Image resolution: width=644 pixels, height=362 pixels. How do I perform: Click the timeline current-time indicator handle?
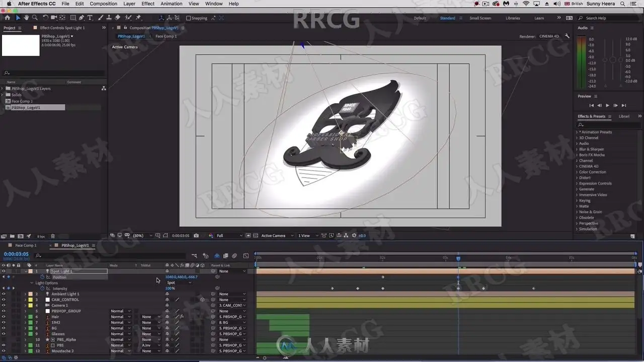[x=458, y=258]
